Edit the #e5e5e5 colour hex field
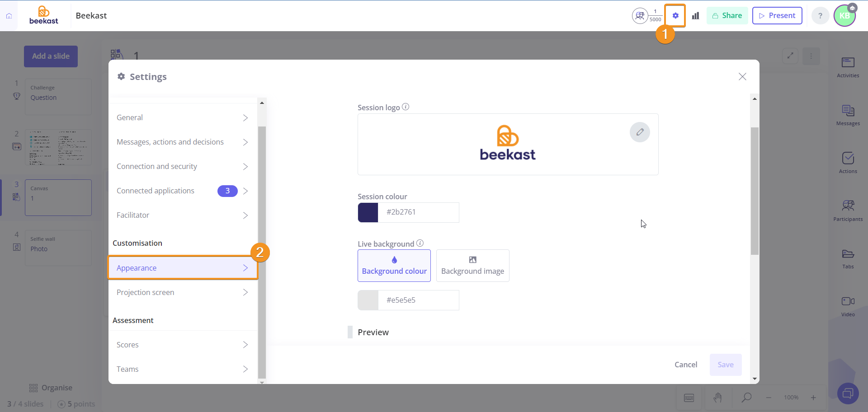The image size is (868, 412). tap(419, 300)
